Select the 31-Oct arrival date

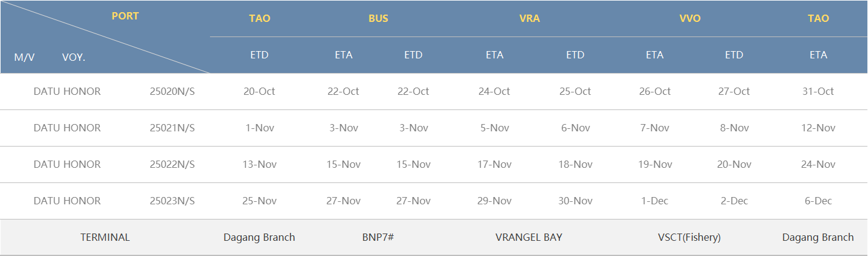click(x=818, y=91)
